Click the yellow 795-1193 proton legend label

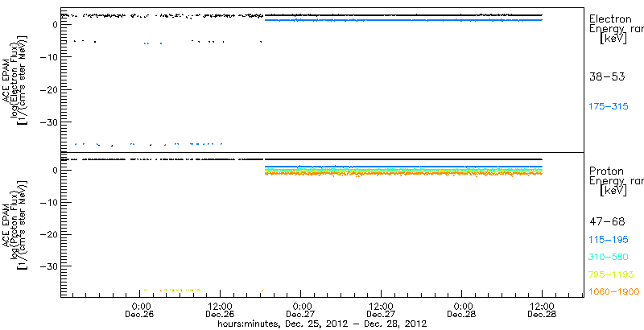point(612,274)
